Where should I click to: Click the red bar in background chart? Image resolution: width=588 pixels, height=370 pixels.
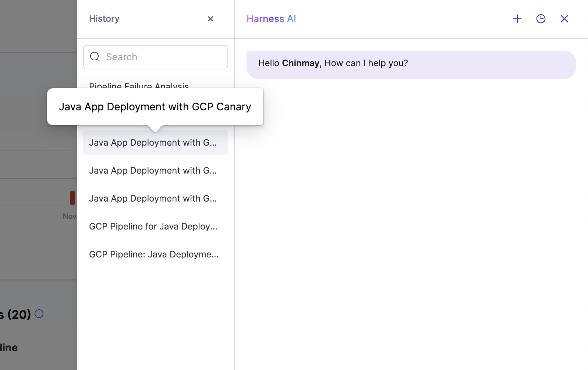point(72,198)
